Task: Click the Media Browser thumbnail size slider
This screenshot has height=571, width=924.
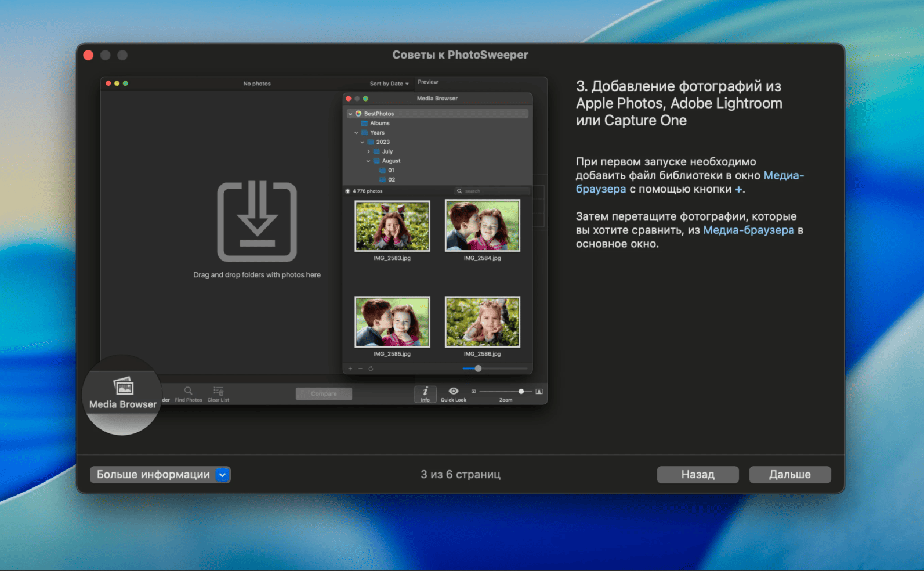Action: 495,368
